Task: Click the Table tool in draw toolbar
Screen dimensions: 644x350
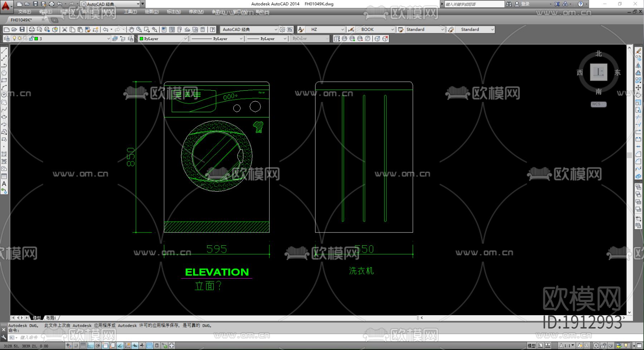Action: click(4, 176)
